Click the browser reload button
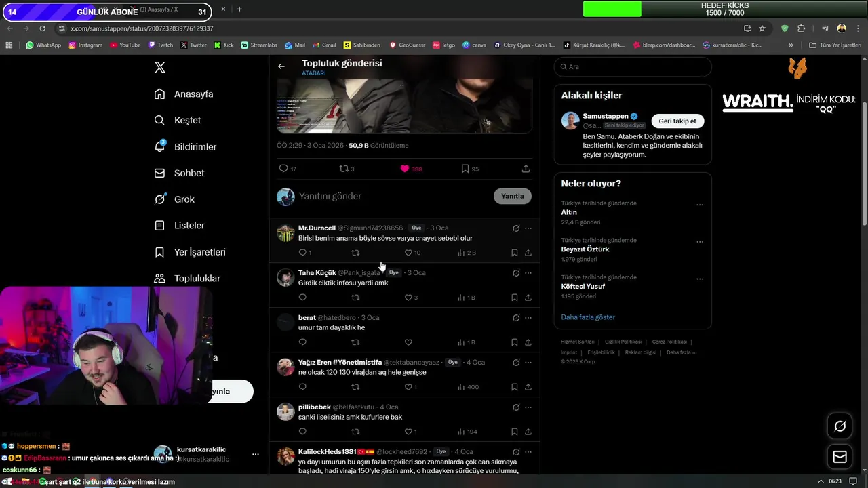The width and height of the screenshot is (868, 488). pos(43,28)
